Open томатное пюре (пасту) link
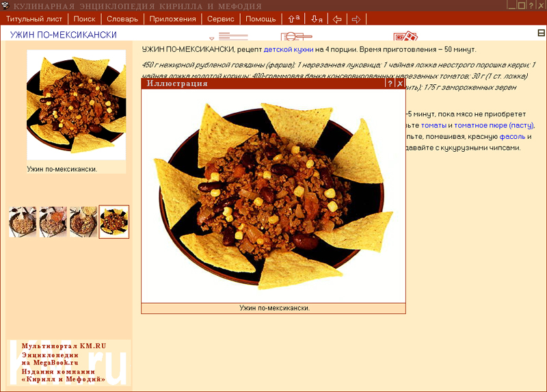Image resolution: width=547 pixels, height=392 pixels. pyautogui.click(x=494, y=125)
